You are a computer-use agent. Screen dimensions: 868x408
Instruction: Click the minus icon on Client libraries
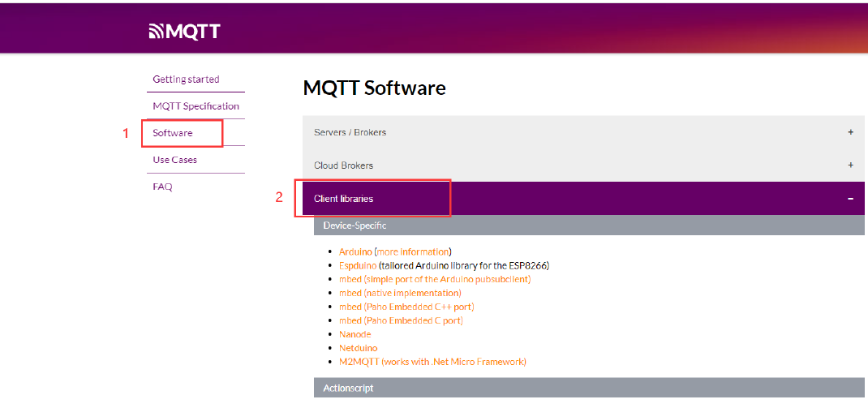click(x=850, y=198)
